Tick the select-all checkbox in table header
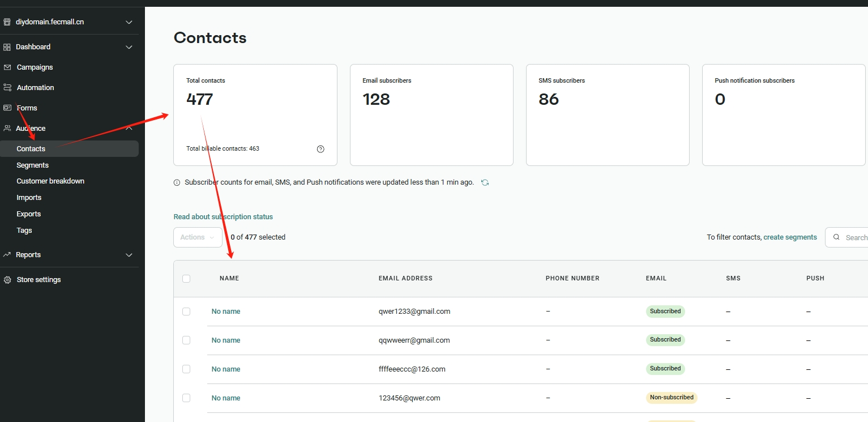The image size is (868, 422). [186, 279]
